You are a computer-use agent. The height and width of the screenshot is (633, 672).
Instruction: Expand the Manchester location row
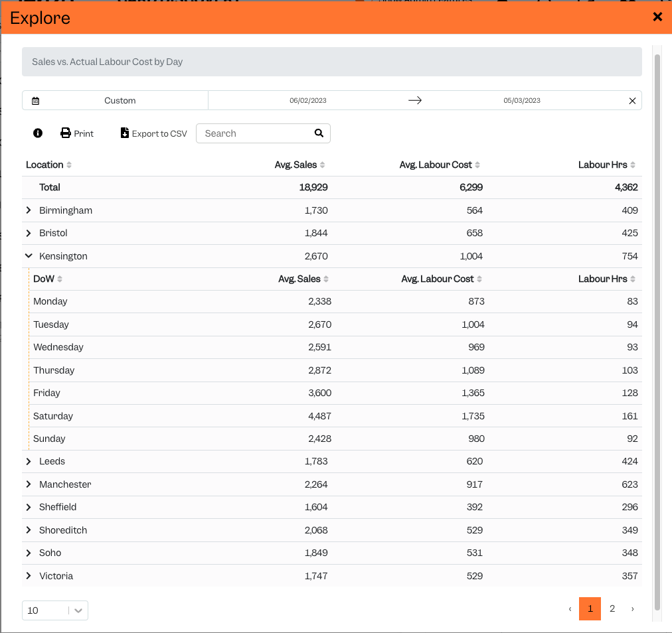[x=29, y=484]
